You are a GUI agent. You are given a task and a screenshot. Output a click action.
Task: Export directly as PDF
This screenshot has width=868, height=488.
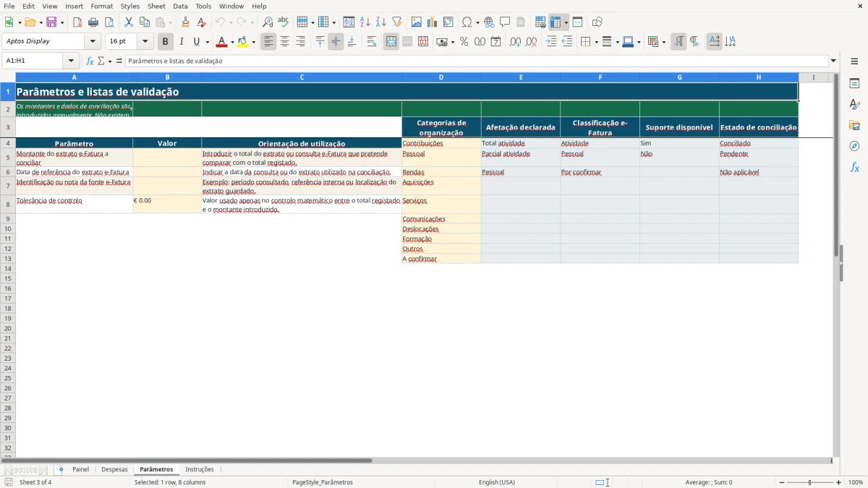77,22
